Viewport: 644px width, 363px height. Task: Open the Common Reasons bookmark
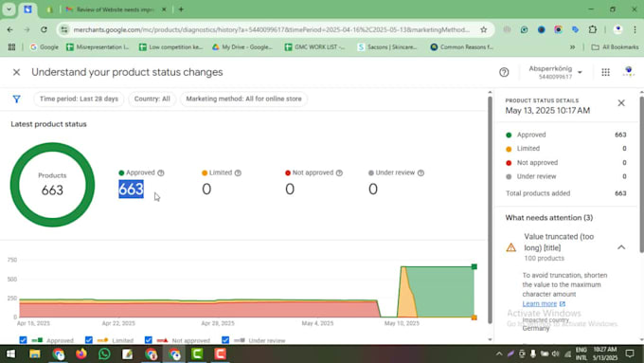point(461,47)
